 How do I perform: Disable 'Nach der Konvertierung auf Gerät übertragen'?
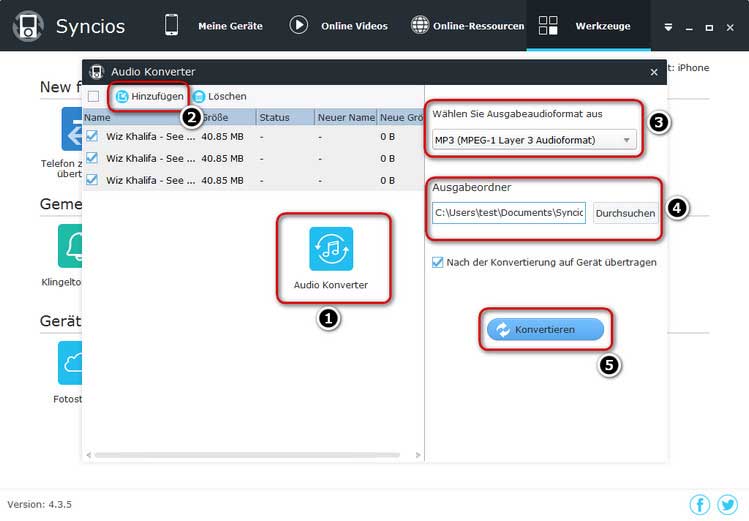pyautogui.click(x=436, y=262)
